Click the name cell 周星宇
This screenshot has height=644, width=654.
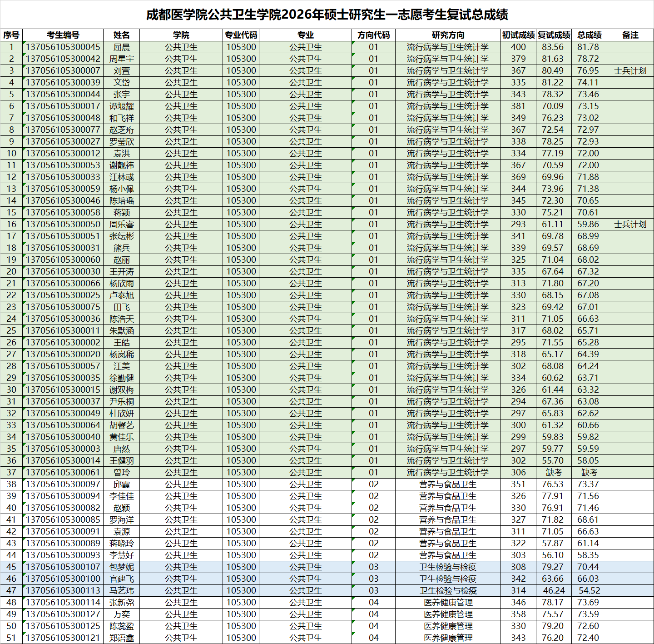(121, 59)
